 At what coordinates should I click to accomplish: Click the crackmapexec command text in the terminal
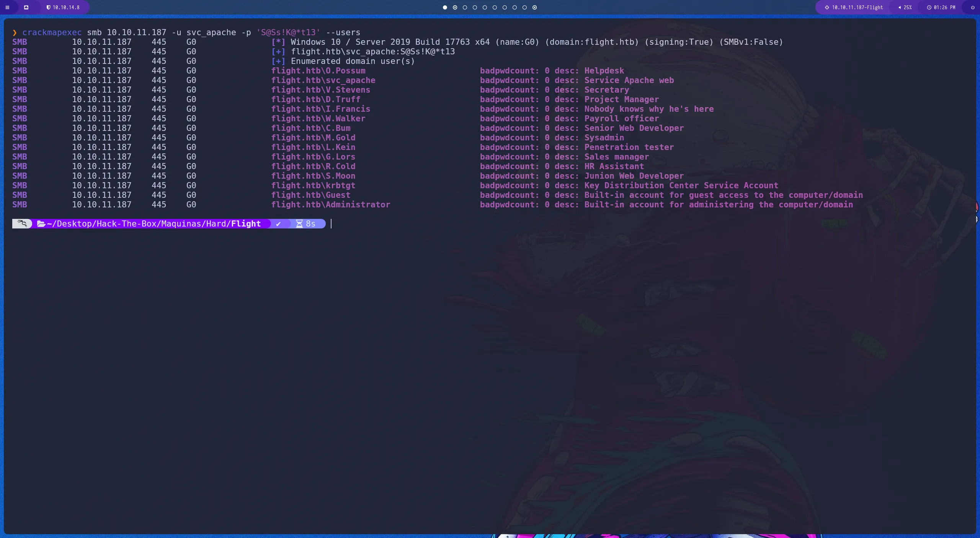(52, 33)
